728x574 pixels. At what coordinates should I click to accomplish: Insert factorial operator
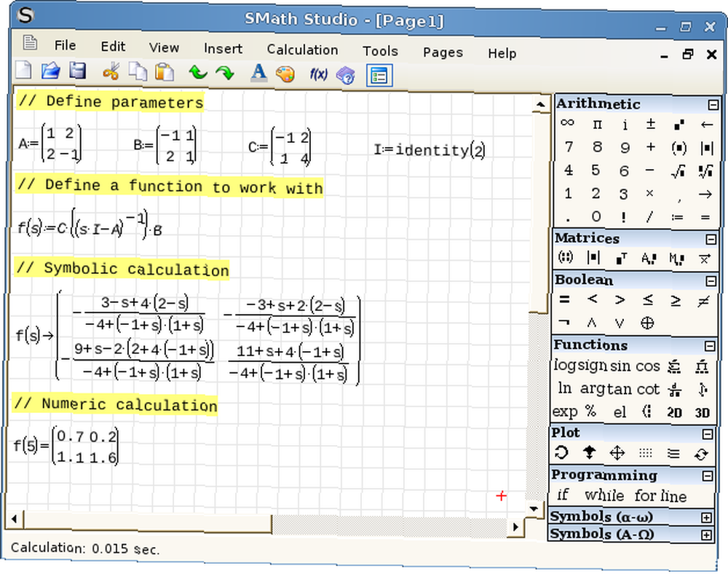click(x=623, y=217)
